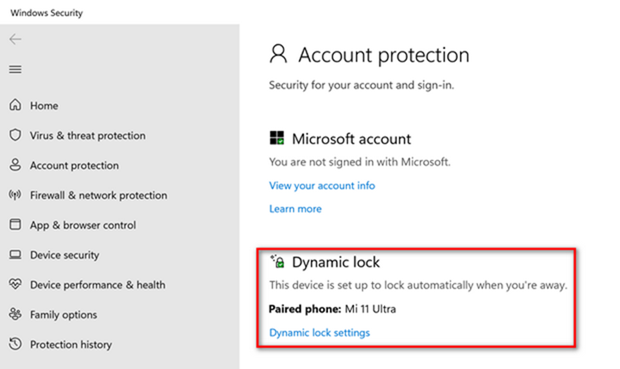The image size is (620, 369).
Task: Click the Home house icon
Action: point(15,105)
